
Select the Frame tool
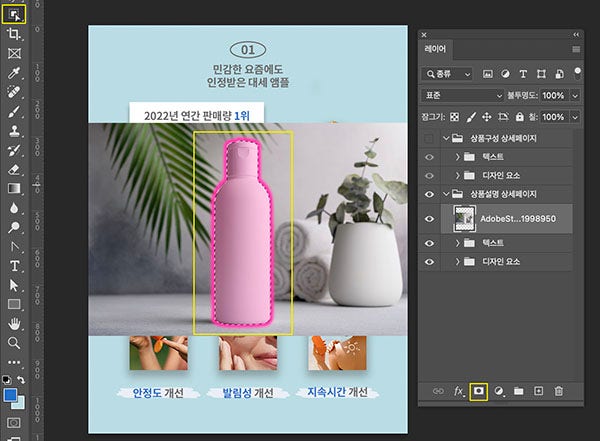[14, 53]
